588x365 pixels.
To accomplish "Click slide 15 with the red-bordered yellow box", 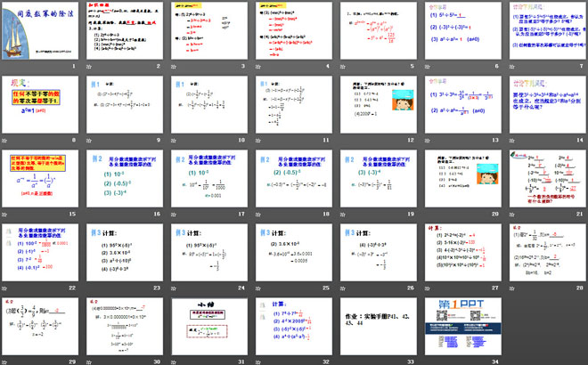I will [x=42, y=180].
